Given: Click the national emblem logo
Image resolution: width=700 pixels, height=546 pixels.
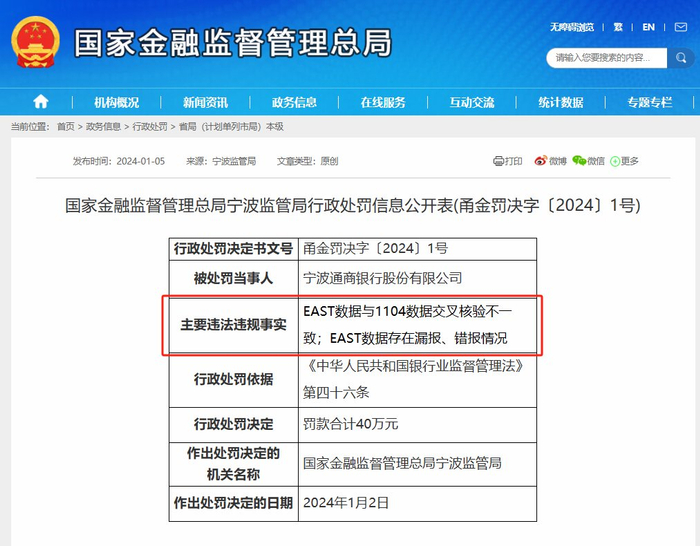Looking at the screenshot, I should click(x=35, y=42).
